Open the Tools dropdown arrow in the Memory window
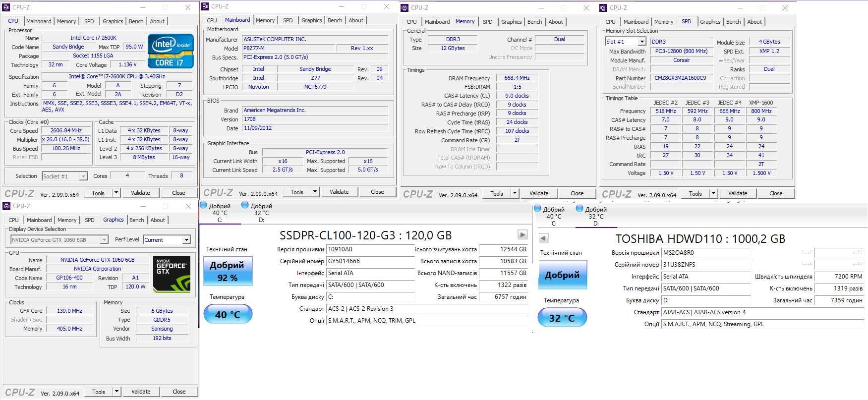This screenshot has height=400, width=868. (515, 193)
